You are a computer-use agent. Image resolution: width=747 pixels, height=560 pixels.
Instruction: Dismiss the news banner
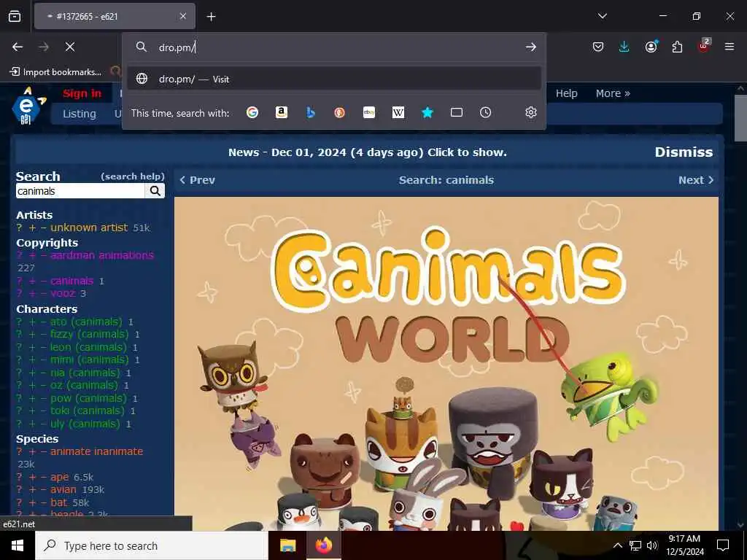[x=684, y=152]
